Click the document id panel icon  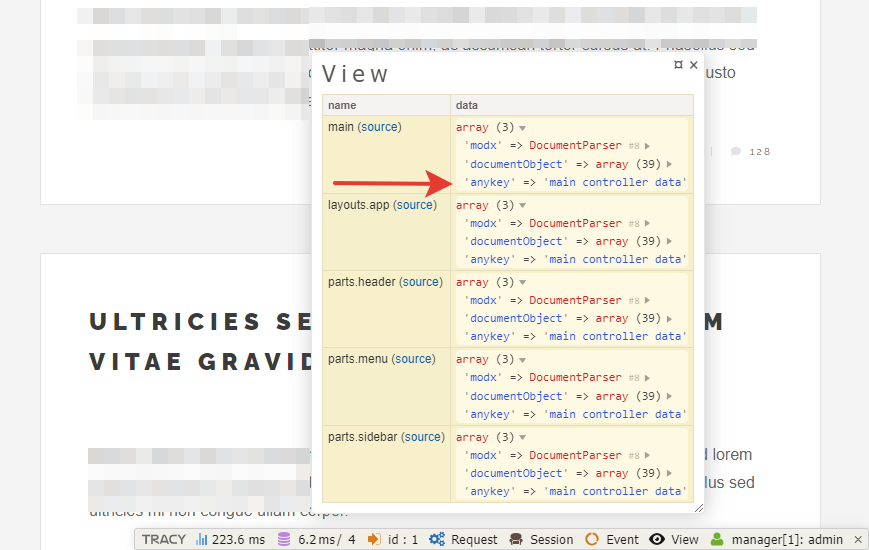(374, 539)
